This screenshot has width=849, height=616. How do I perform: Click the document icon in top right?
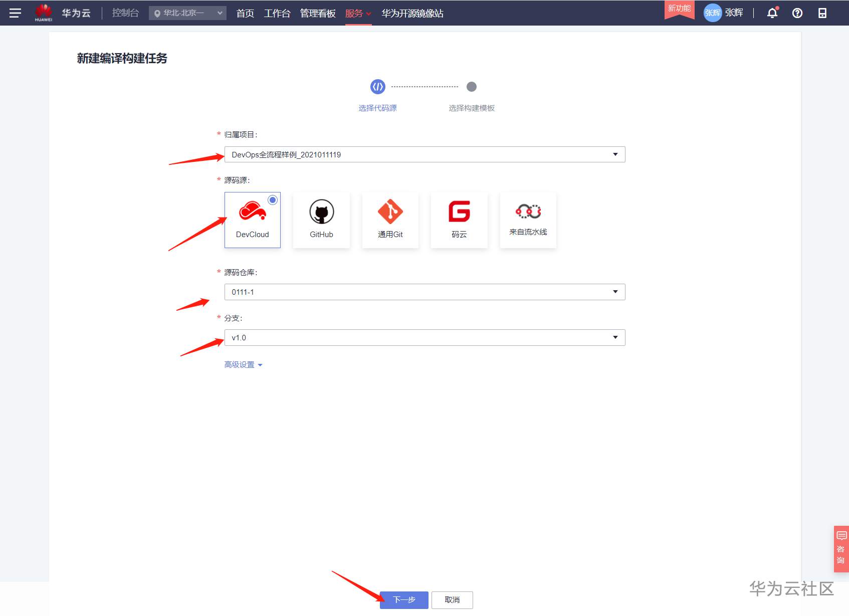pyautogui.click(x=822, y=13)
